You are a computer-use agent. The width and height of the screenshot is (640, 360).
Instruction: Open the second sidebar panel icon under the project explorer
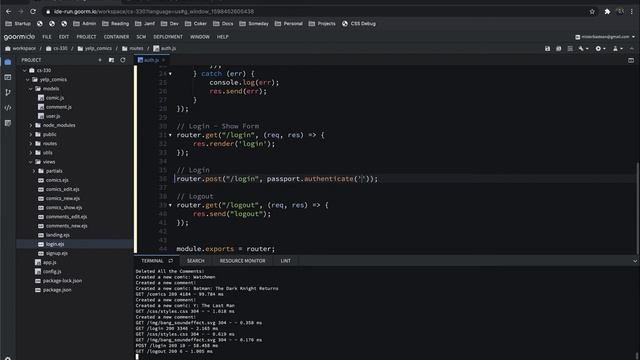8,77
